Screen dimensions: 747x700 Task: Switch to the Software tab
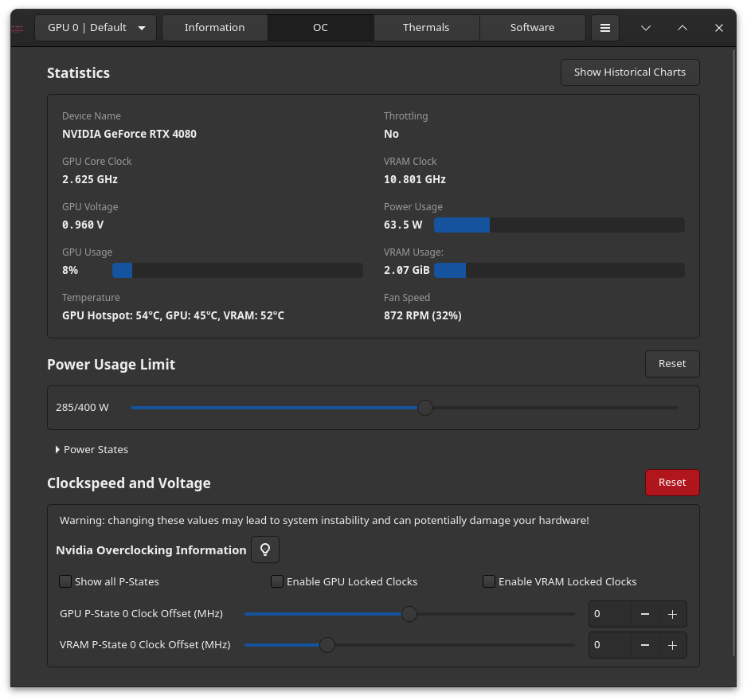point(532,27)
